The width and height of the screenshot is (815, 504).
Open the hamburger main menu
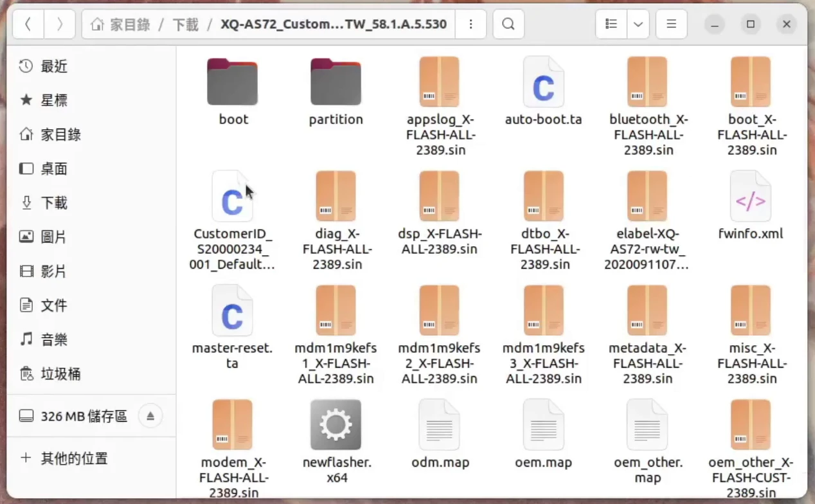[x=672, y=24]
